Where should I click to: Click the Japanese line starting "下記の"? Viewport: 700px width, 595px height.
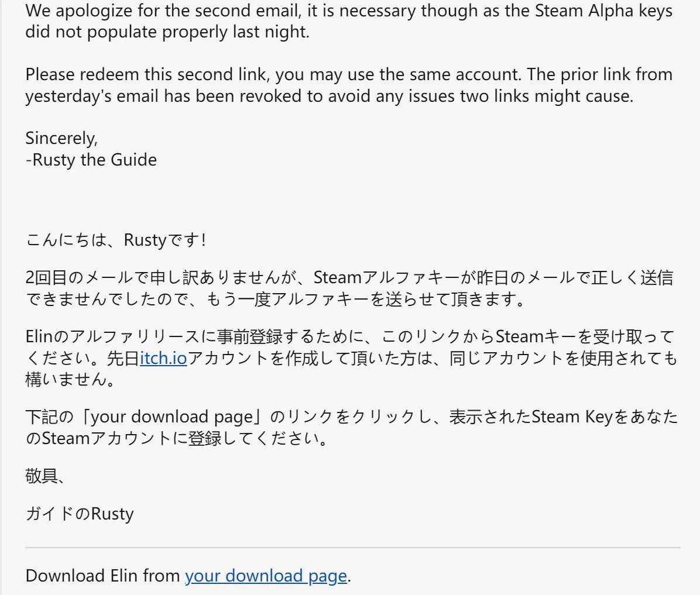click(351, 427)
